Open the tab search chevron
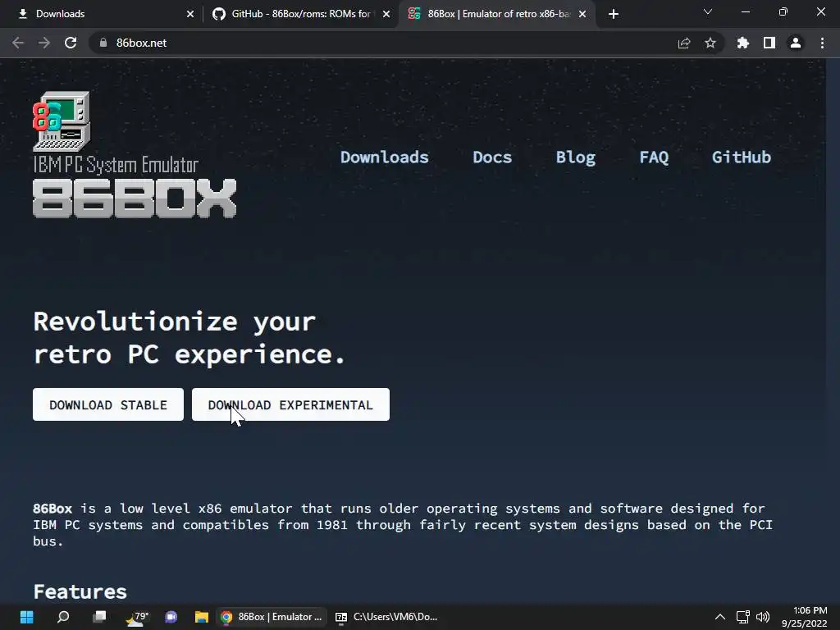 [708, 11]
